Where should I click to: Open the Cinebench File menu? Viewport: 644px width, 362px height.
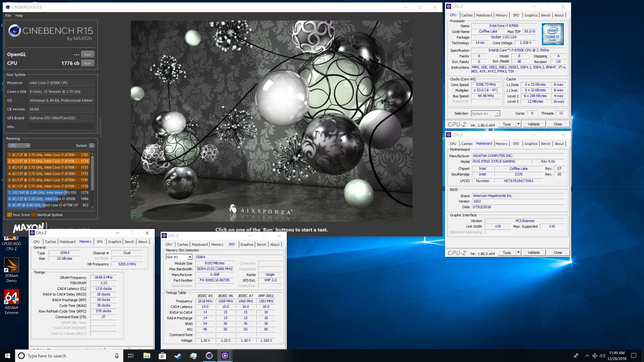click(8, 15)
